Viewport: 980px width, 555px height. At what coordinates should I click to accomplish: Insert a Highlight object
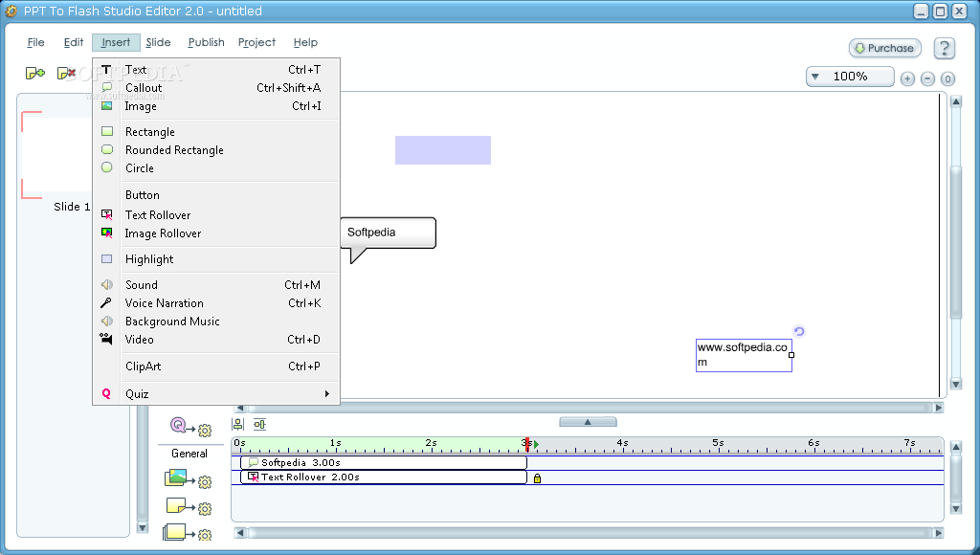tap(216, 258)
